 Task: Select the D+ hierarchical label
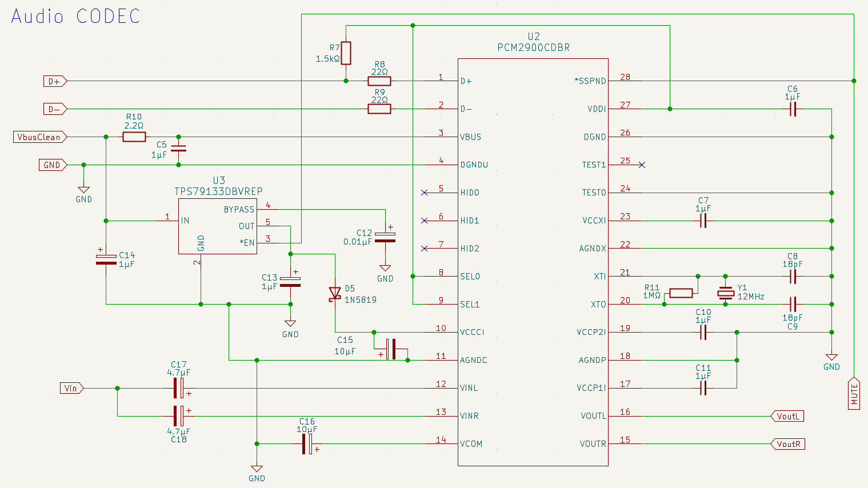(x=55, y=81)
